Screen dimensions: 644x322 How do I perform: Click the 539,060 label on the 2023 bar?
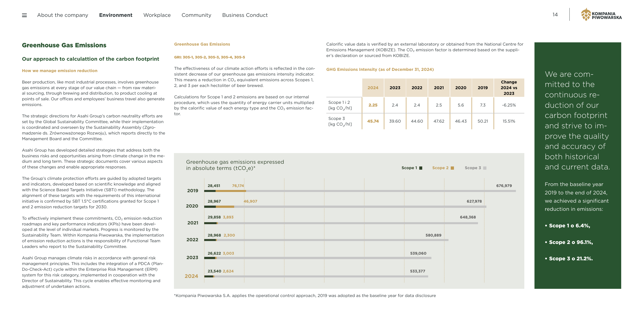point(418,253)
